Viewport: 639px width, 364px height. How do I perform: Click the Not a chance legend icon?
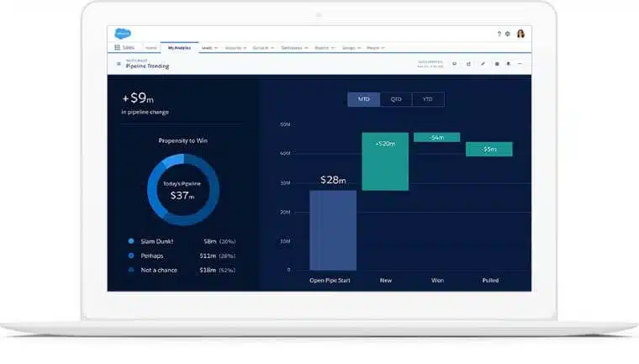coord(131,270)
